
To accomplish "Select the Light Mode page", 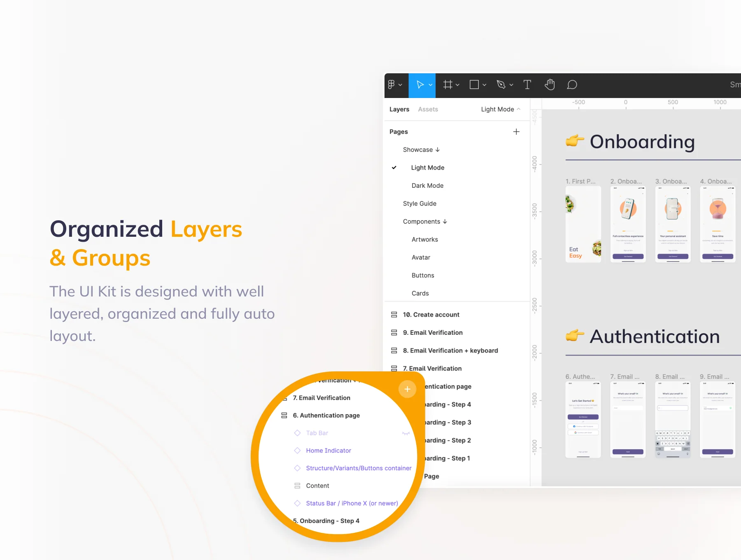I will pyautogui.click(x=427, y=168).
